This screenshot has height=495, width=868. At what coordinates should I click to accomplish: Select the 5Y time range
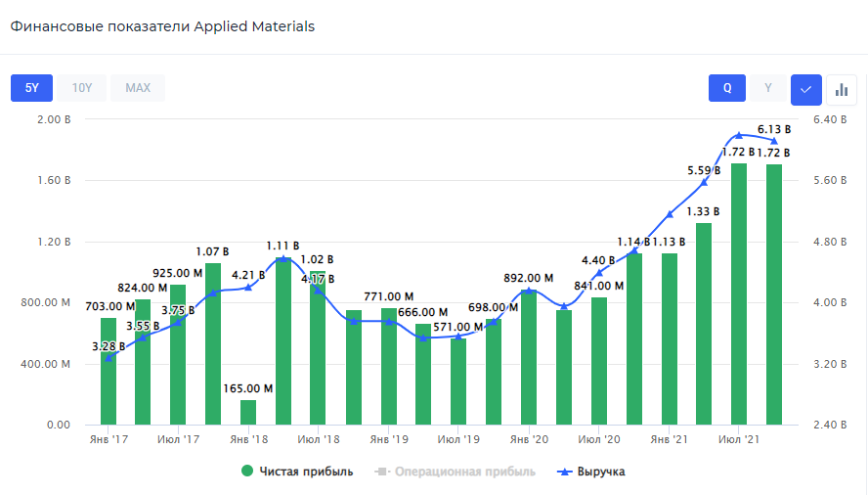click(31, 88)
